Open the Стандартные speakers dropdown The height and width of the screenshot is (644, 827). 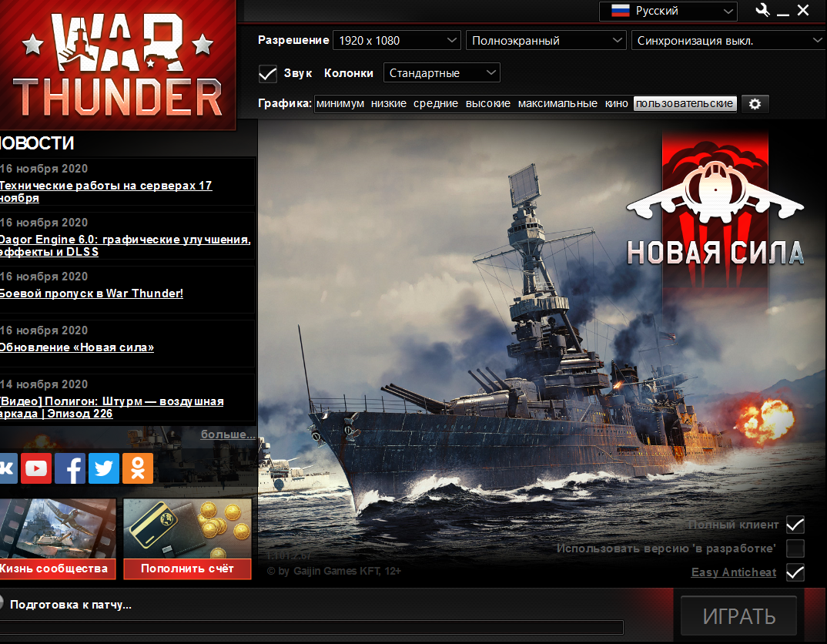(441, 72)
